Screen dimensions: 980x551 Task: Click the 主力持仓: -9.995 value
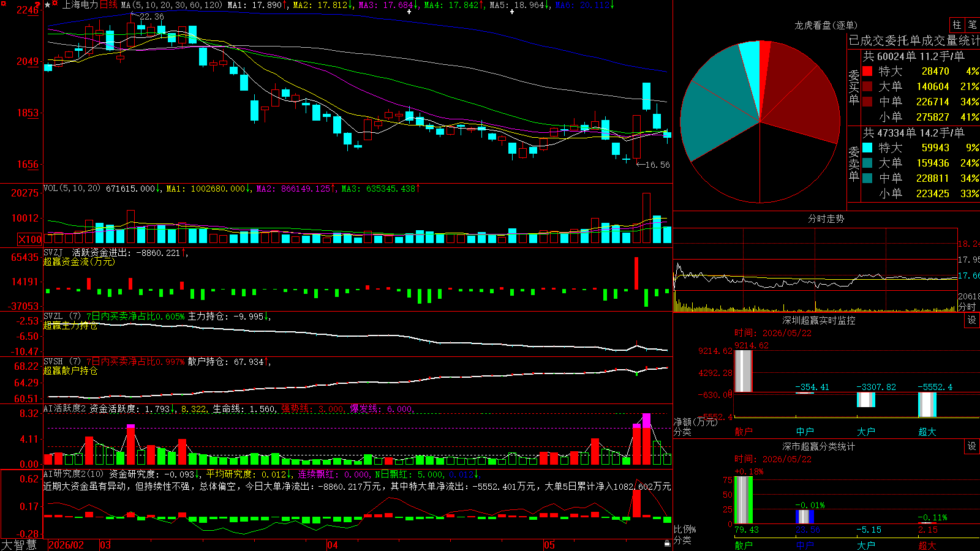point(225,317)
